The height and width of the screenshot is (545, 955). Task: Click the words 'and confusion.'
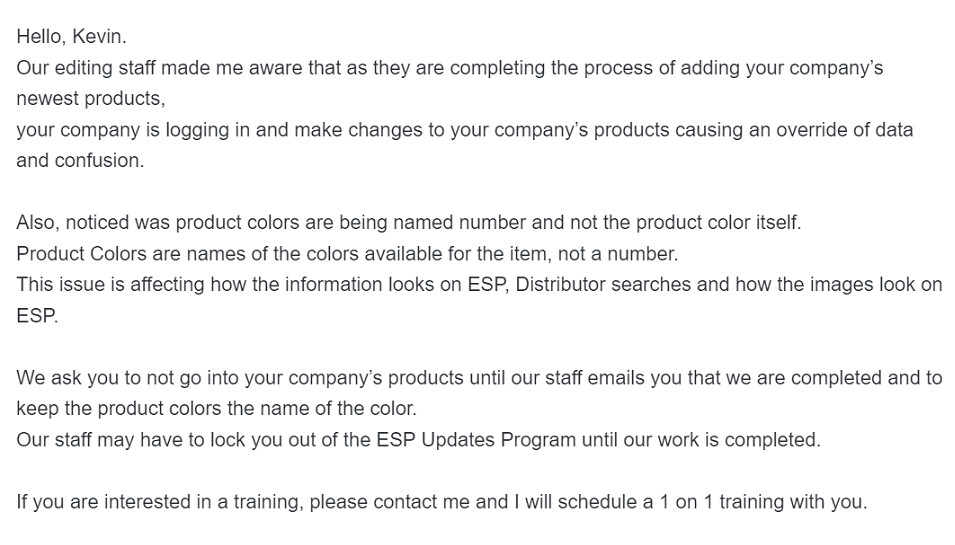(80, 161)
